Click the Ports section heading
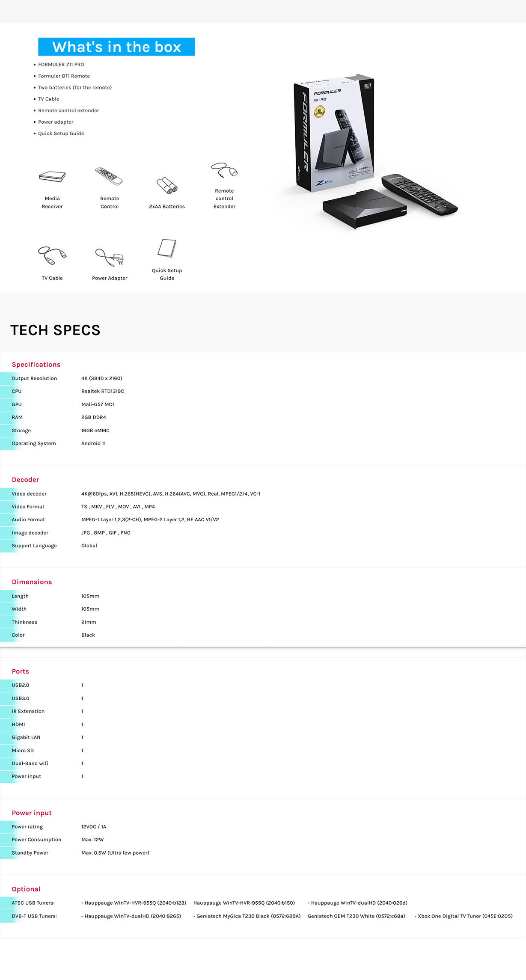 click(x=20, y=671)
